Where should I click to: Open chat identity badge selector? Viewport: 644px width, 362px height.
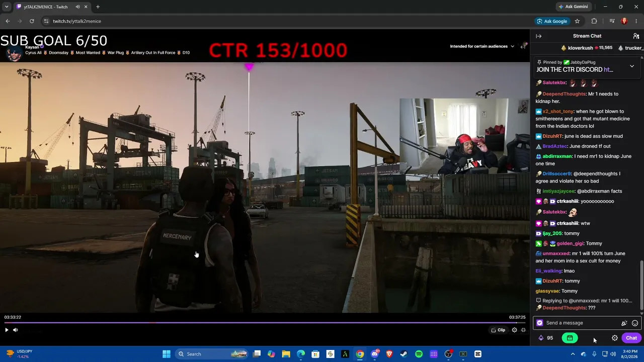[540, 323]
